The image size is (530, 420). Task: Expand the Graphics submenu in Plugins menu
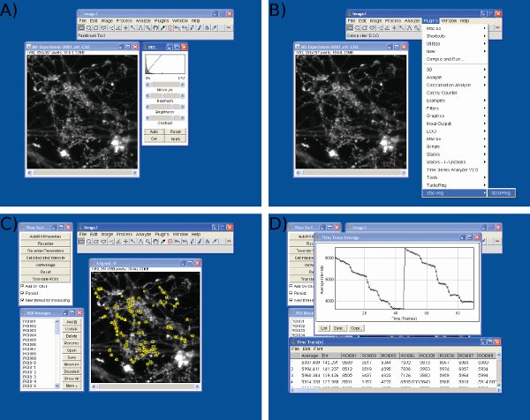(x=455, y=116)
